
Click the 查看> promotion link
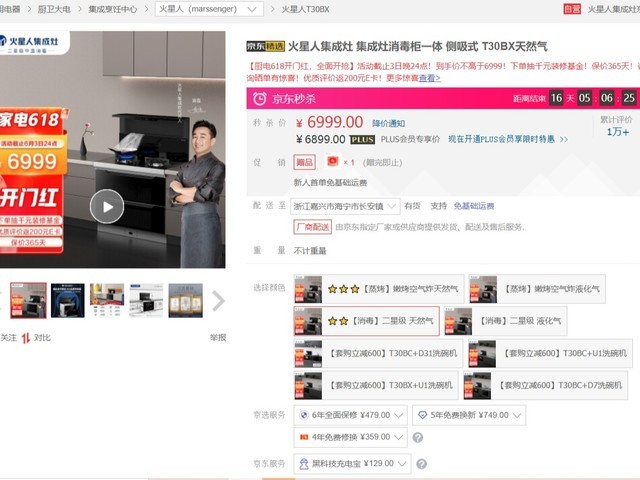429,78
